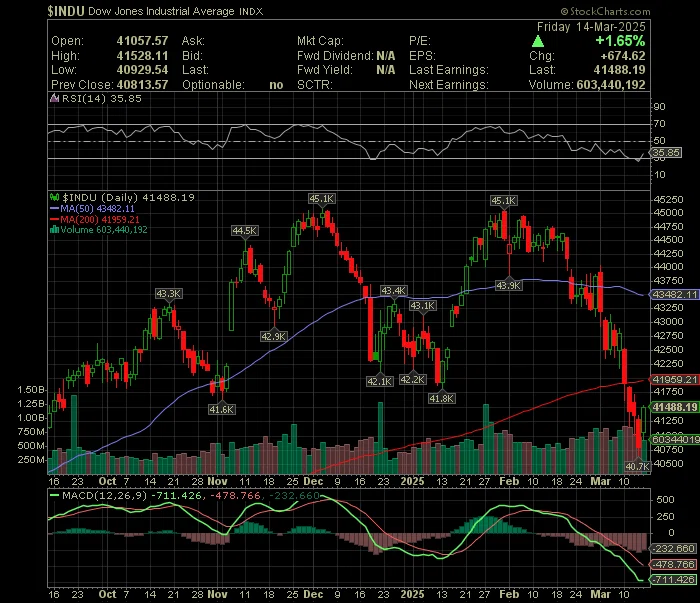The width and height of the screenshot is (700, 603).
Task: Click the 45.1K peak label in December
Action: coord(321,199)
